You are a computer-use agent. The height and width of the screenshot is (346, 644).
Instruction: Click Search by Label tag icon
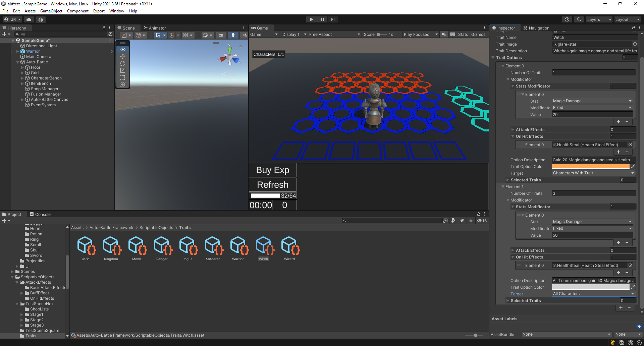[462, 221]
